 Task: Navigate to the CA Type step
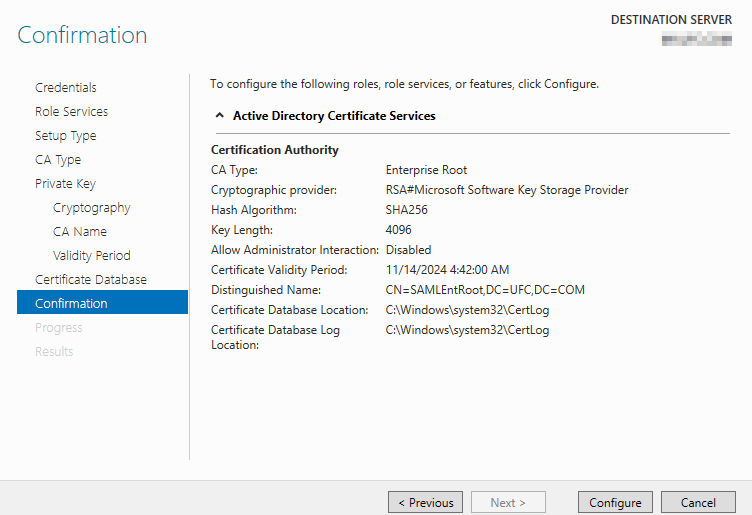(x=58, y=160)
